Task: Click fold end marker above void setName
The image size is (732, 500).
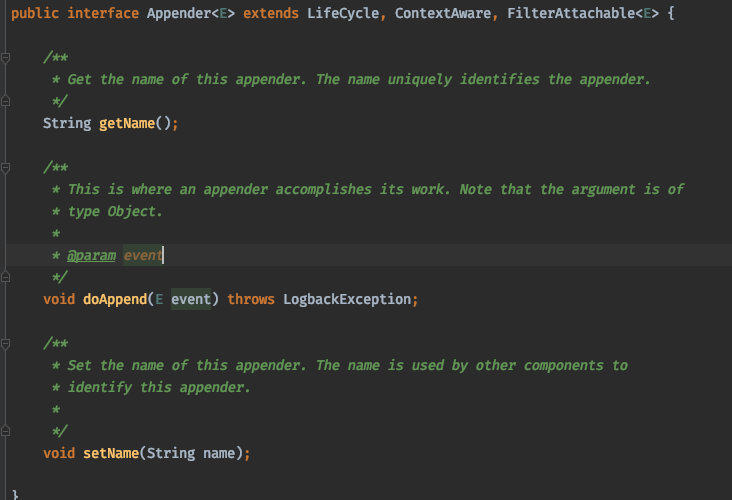Action: pos(6,431)
